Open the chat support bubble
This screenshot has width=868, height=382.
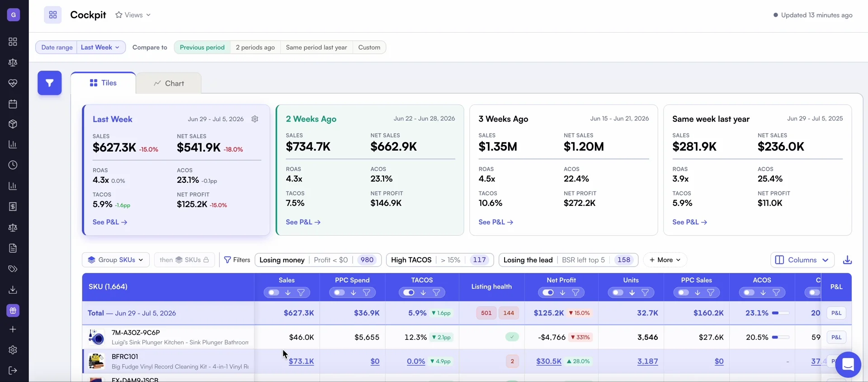848,364
